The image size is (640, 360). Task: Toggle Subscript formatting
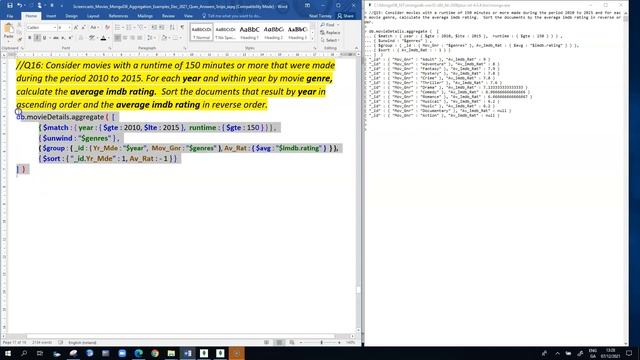pos(63,38)
